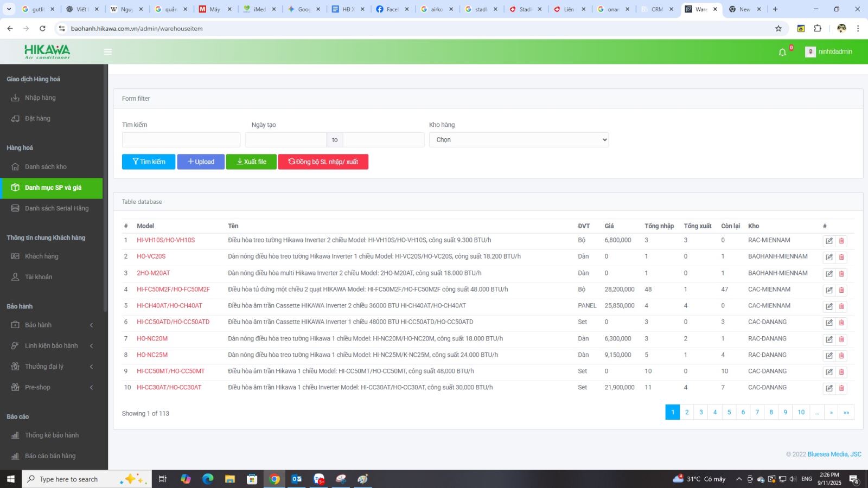Delete the HI-CC50MT/HO-CC50MT row
Viewport: 868px width, 488px height.
[x=841, y=372]
